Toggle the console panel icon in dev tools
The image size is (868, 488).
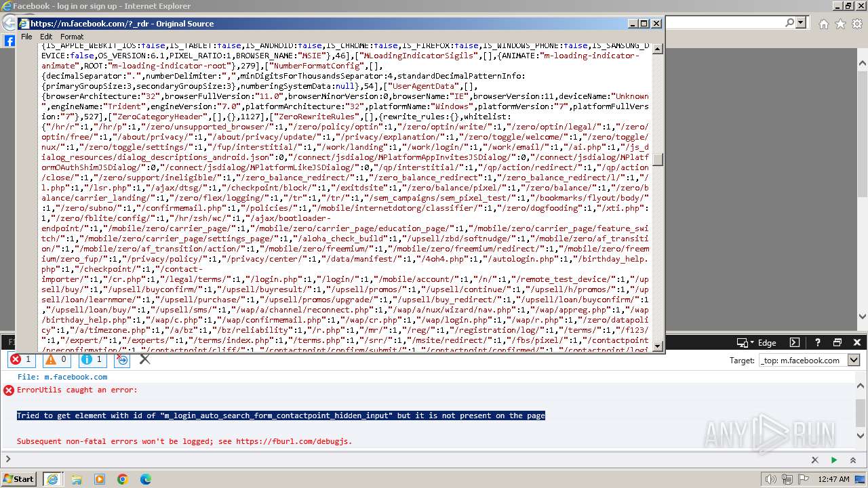[x=795, y=343]
